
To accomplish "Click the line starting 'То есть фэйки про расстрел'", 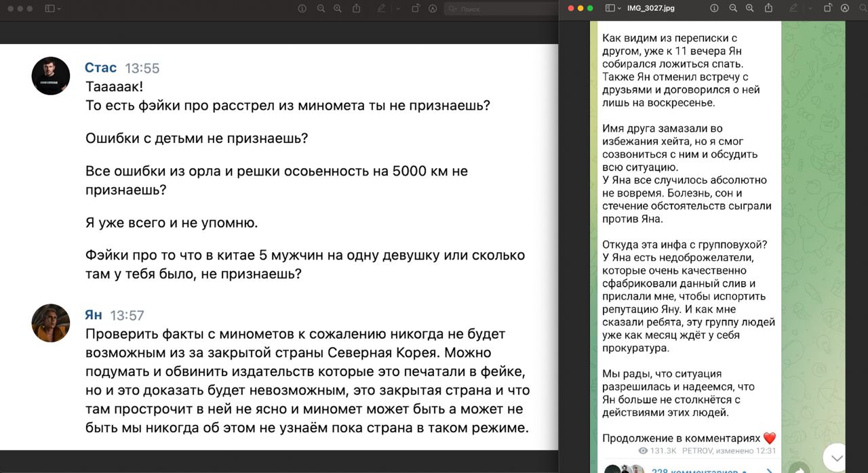I will (x=288, y=106).
